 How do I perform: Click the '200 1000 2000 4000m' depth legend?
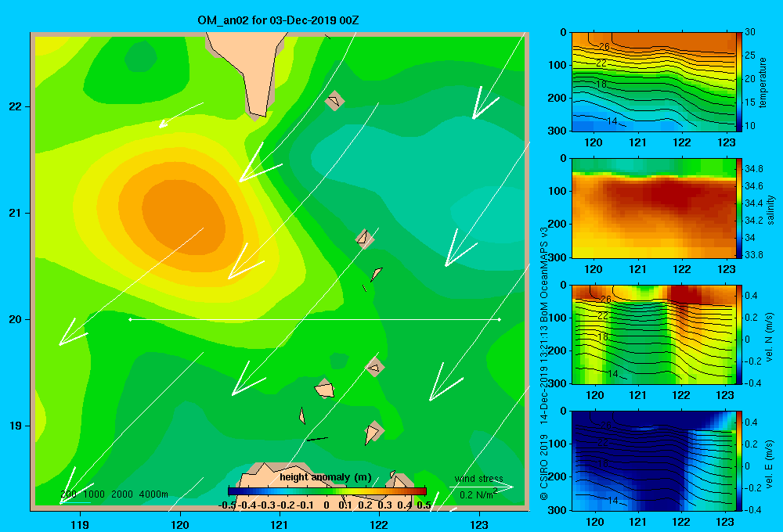coord(114,494)
